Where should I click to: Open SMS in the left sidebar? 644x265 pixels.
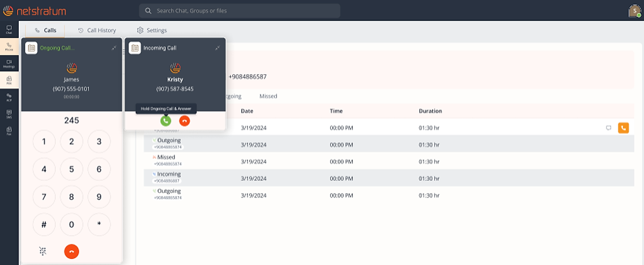click(x=9, y=114)
